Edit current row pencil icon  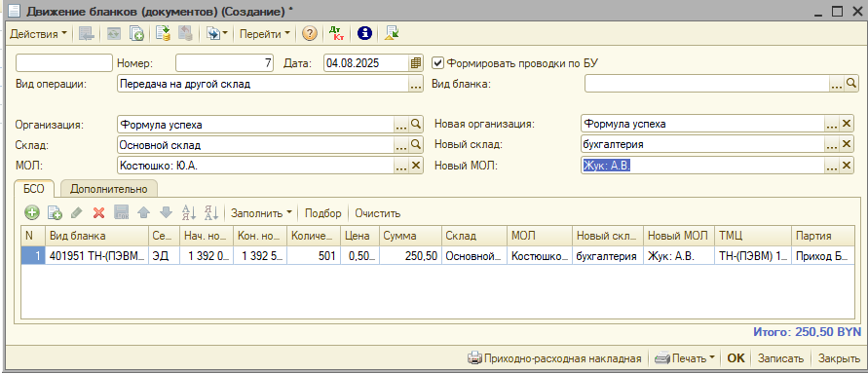coord(76,212)
